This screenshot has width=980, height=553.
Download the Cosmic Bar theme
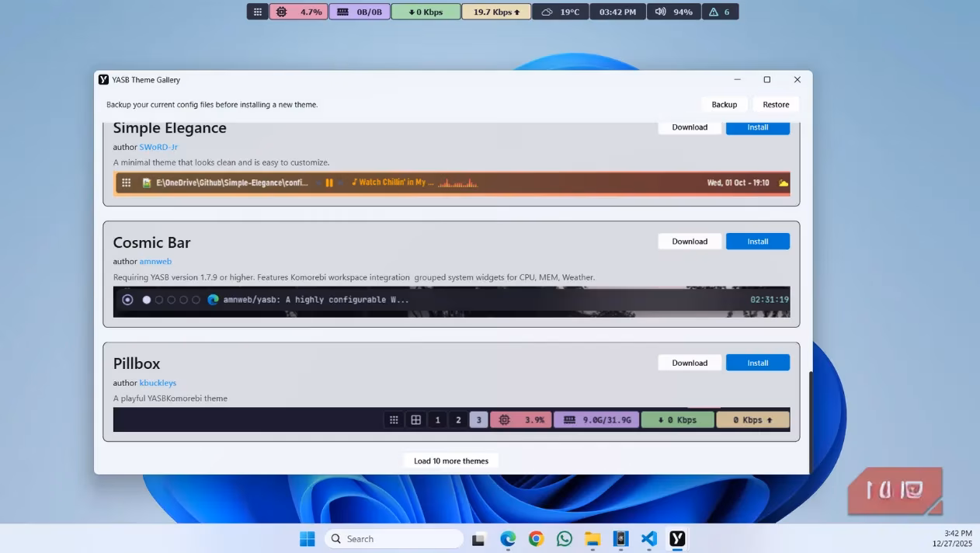pyautogui.click(x=689, y=241)
